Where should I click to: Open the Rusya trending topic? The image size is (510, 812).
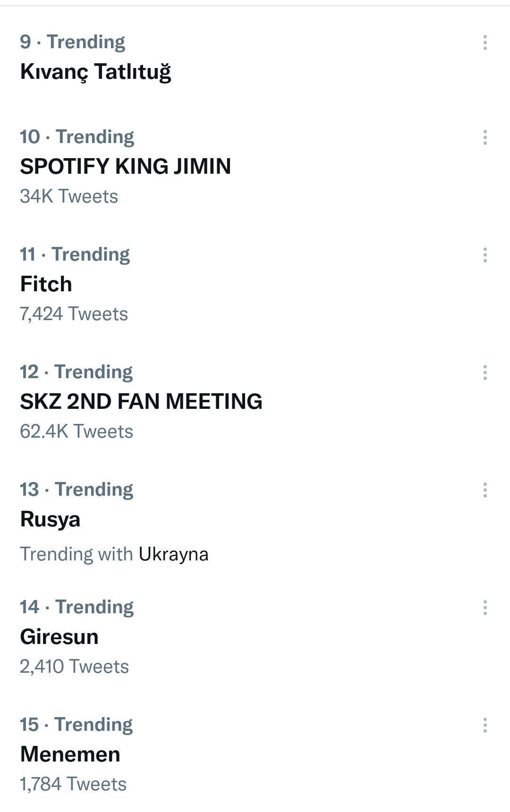pyautogui.click(x=50, y=519)
